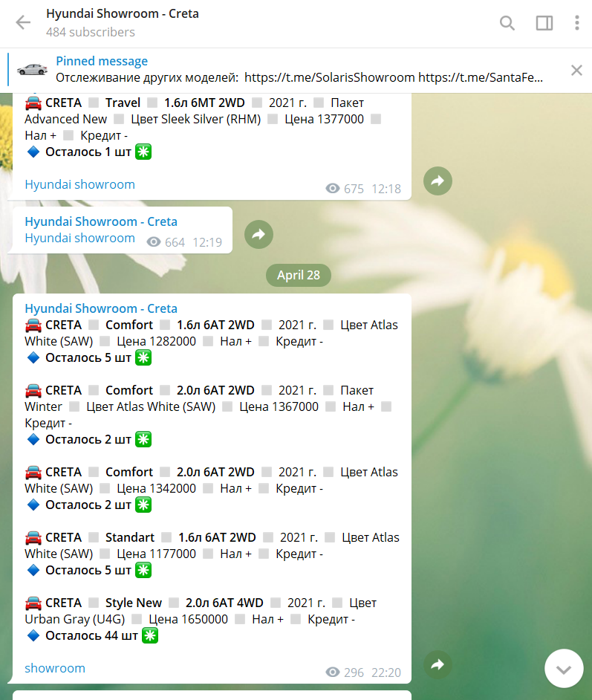The height and width of the screenshot is (700, 592).
Task: Forward the 22:20 message with share arrow
Action: (438, 665)
